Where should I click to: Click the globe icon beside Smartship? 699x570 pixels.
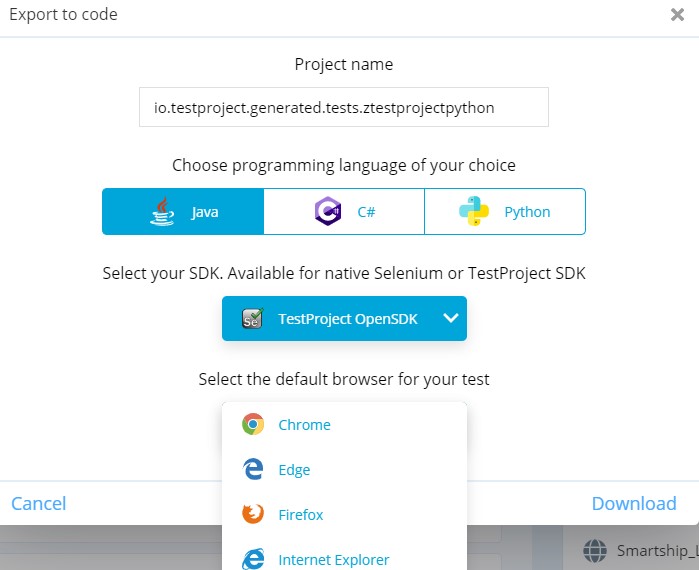(596, 549)
